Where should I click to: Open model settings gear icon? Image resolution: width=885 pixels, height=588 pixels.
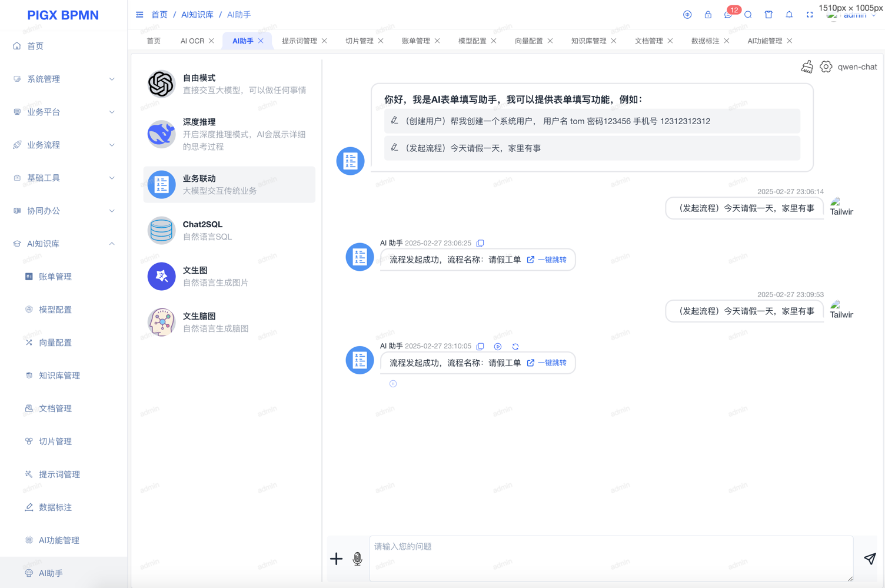point(826,67)
